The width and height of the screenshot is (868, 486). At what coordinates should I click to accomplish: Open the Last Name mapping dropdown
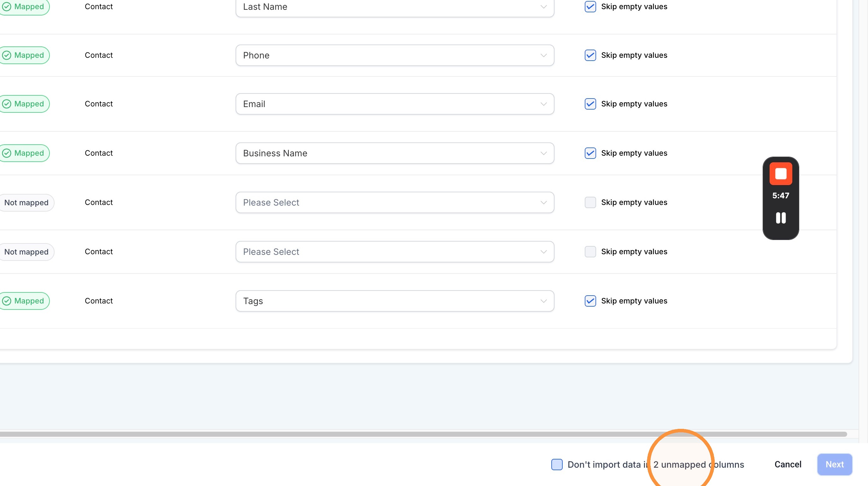click(395, 7)
